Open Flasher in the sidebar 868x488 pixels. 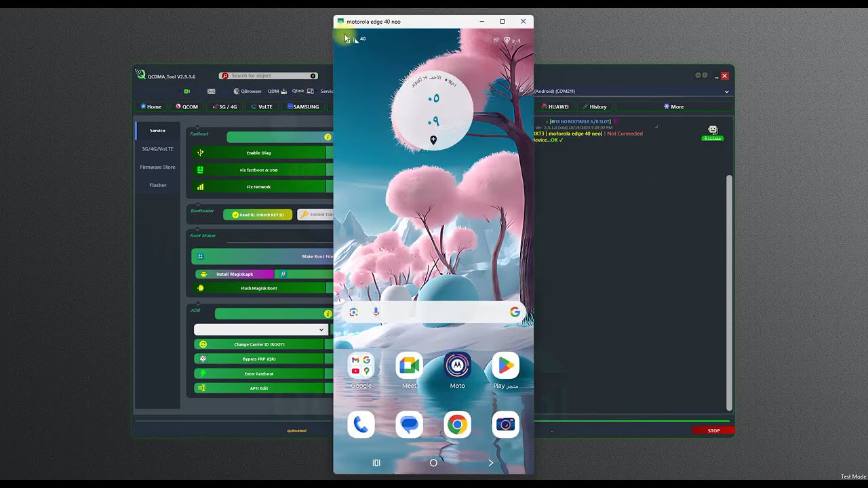157,185
